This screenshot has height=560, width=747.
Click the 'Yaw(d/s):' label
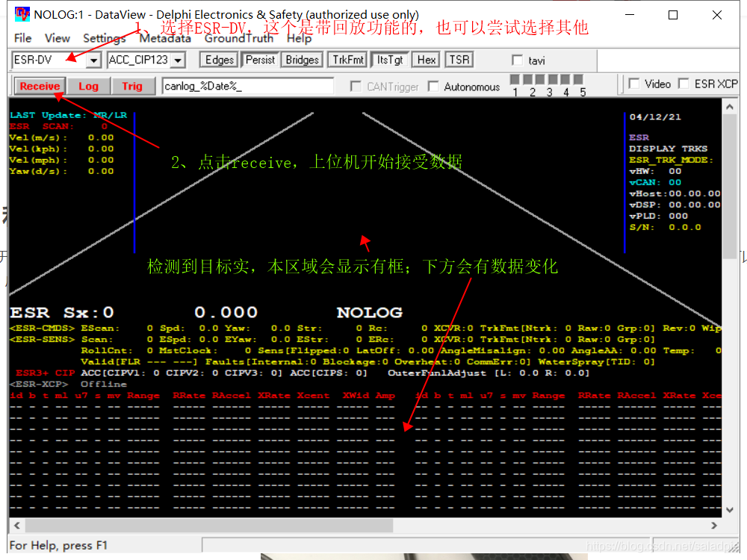[x=38, y=172]
